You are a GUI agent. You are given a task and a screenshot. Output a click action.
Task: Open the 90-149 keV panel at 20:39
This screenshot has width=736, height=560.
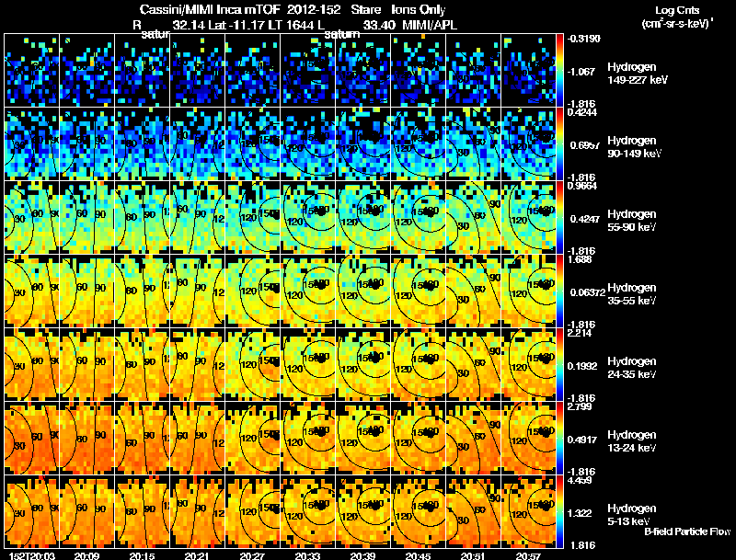coord(362,144)
